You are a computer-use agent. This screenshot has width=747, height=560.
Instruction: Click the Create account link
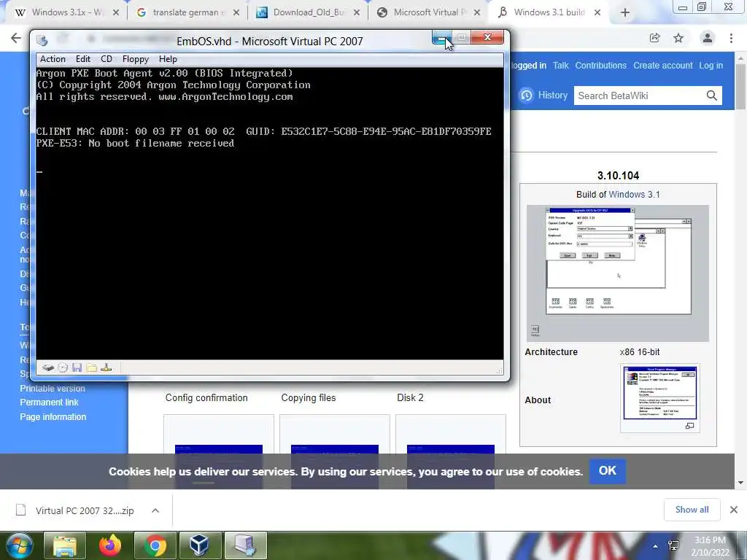tap(662, 66)
